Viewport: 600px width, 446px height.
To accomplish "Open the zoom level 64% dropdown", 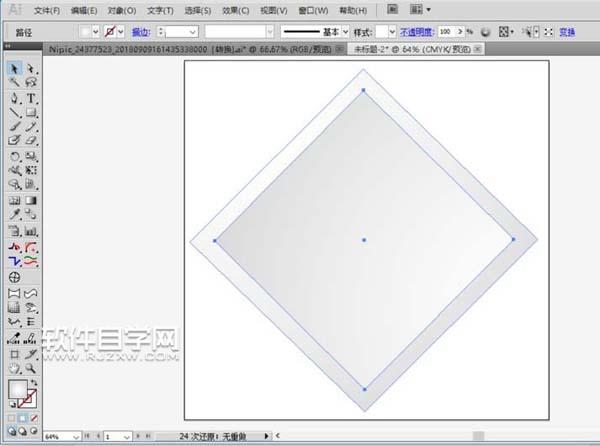I will click(x=76, y=436).
